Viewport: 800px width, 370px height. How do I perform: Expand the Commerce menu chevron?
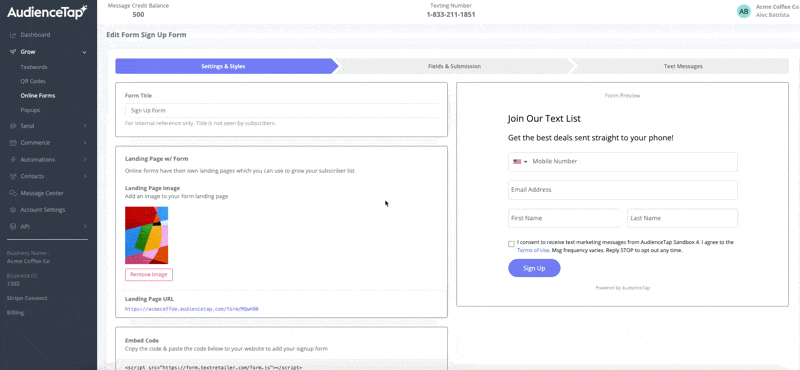(85, 143)
